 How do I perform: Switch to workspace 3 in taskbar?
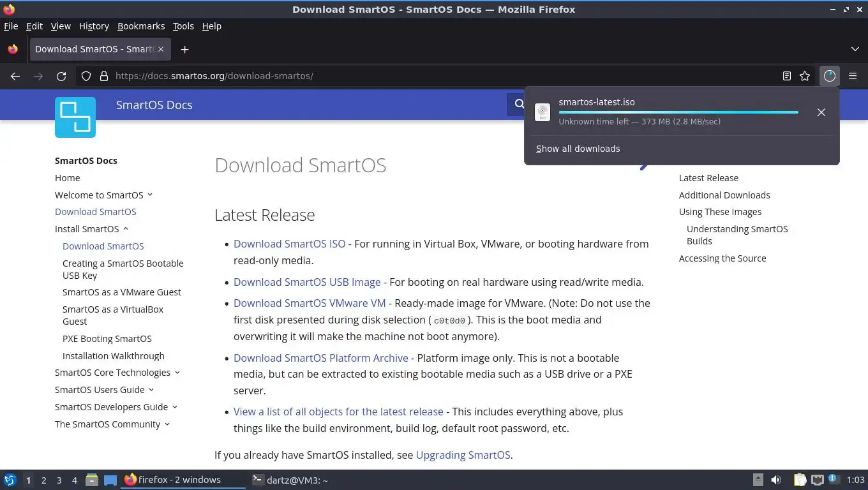[59, 480]
